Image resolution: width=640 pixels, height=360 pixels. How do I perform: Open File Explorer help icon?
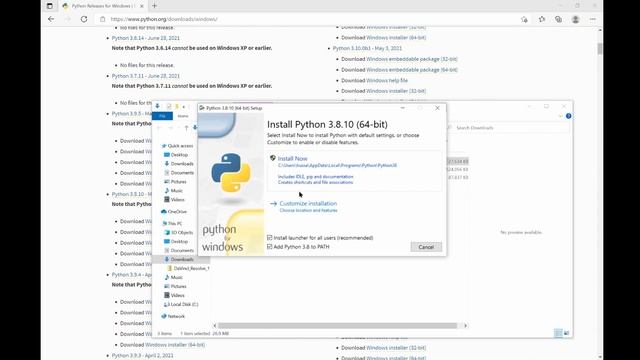pos(569,116)
